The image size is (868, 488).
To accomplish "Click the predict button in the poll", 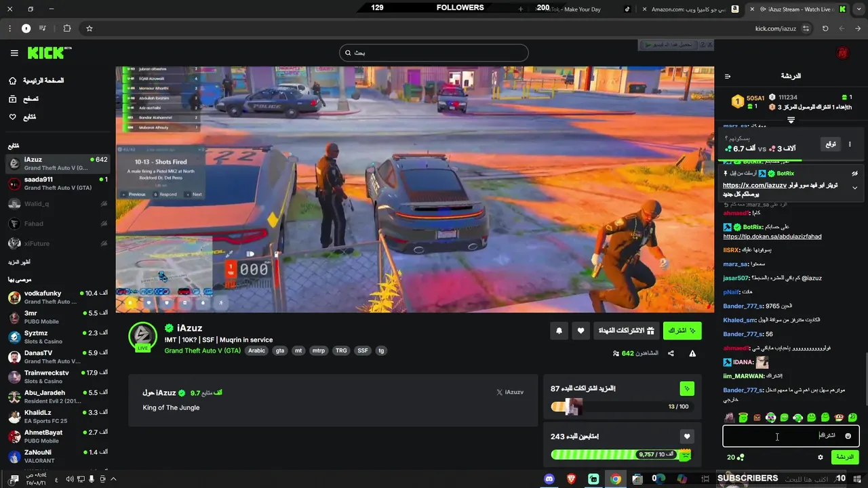I will (830, 144).
